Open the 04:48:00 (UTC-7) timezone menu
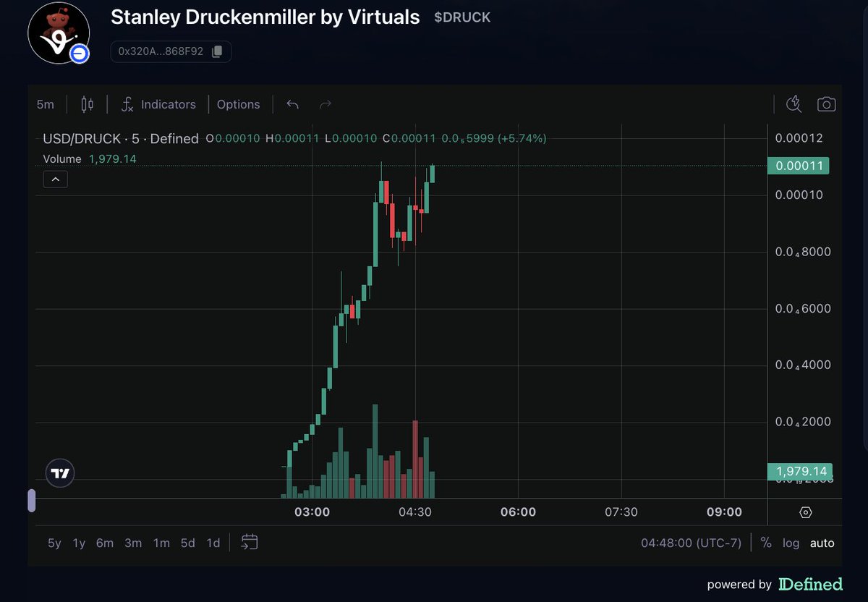The image size is (868, 602). [691, 543]
